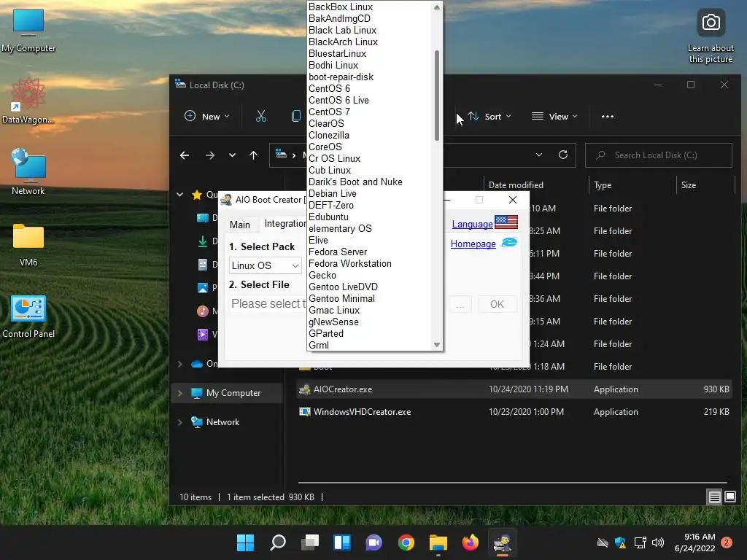Choose Debian Live from the list
Image resolution: width=747 pixels, height=560 pixels.
tap(333, 194)
